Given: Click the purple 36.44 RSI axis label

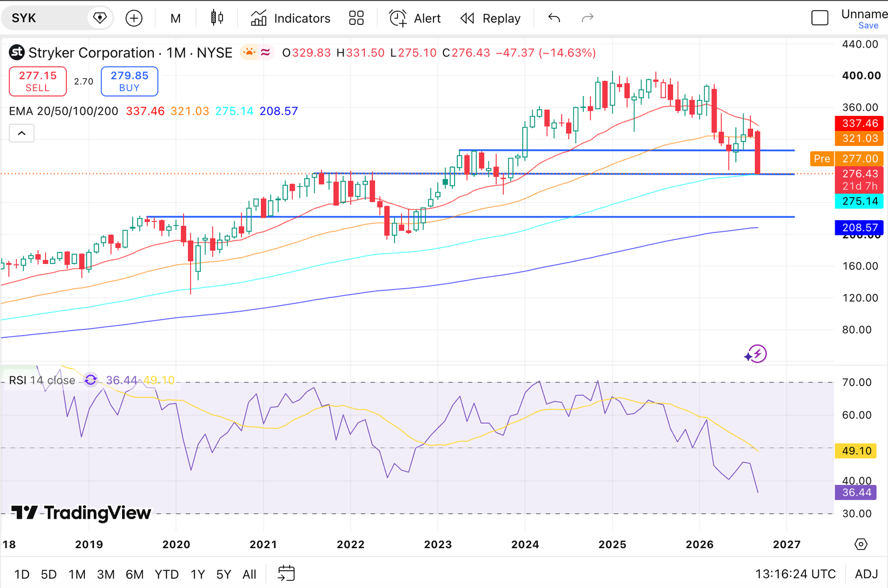Looking at the screenshot, I should tap(856, 492).
